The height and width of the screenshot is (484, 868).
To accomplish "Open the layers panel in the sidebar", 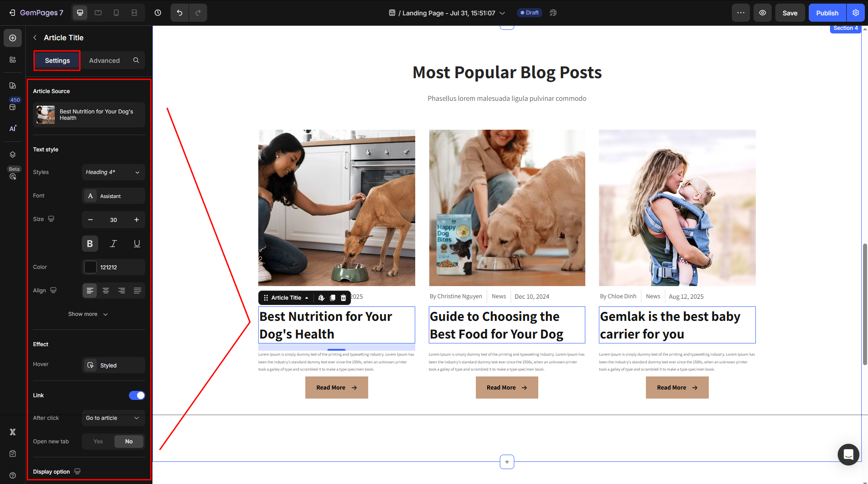I will [13, 155].
